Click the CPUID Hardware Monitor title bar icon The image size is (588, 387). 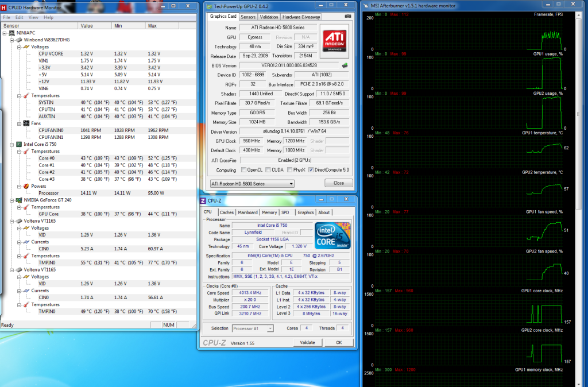coord(4,7)
